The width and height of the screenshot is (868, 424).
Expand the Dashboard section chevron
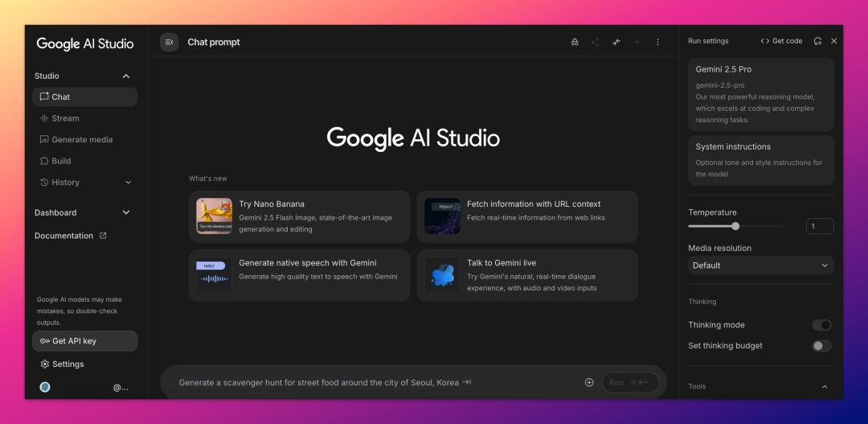tap(125, 212)
